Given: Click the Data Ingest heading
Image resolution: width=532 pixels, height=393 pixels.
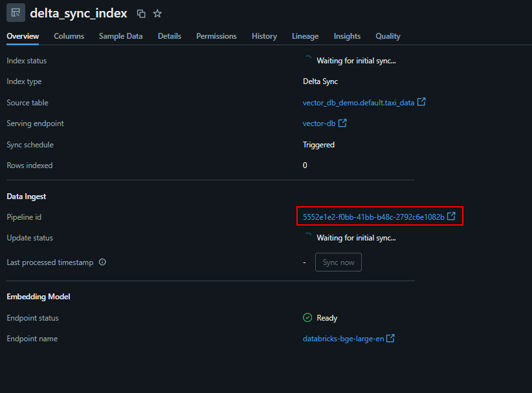Looking at the screenshot, I should click(27, 197).
